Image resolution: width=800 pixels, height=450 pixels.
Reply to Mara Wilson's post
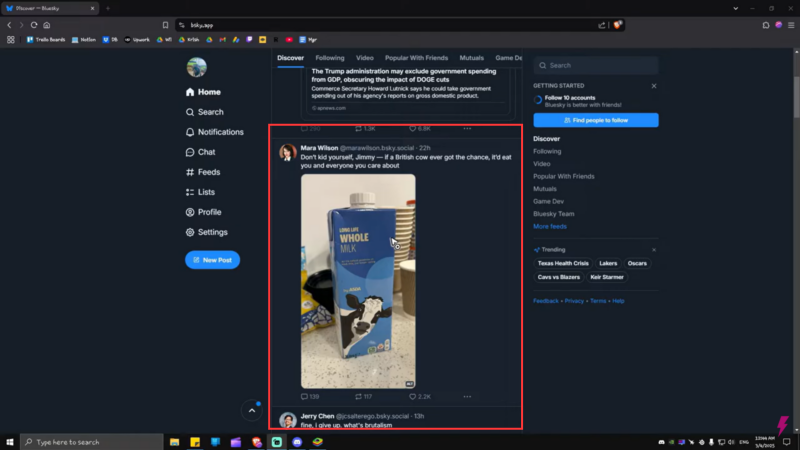pos(306,397)
